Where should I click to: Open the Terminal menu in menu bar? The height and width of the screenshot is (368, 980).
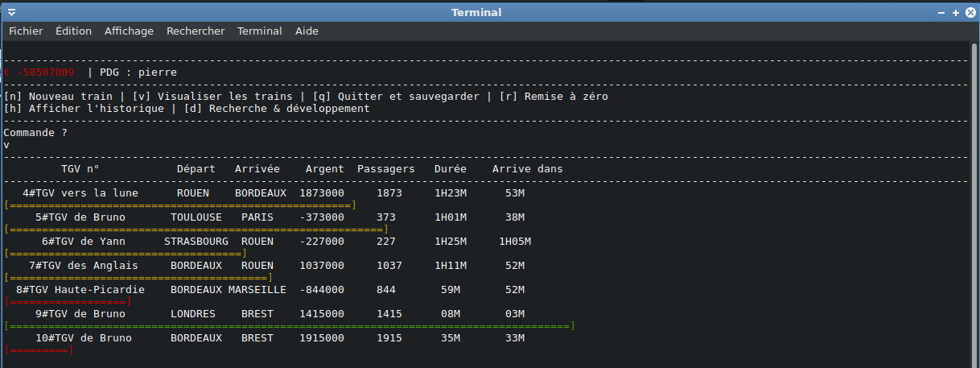(x=259, y=31)
